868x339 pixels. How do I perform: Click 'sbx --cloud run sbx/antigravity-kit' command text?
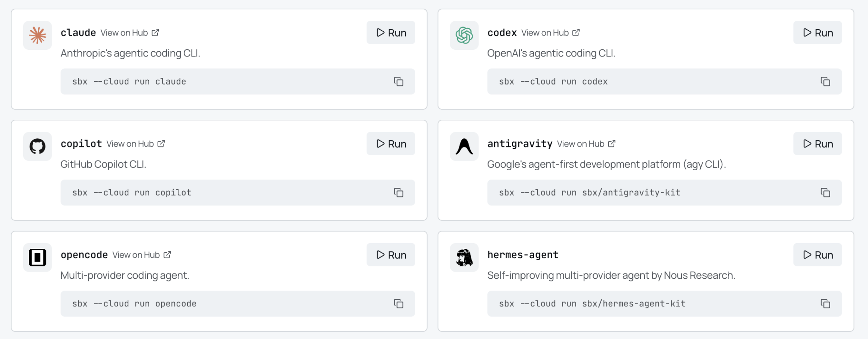click(590, 193)
